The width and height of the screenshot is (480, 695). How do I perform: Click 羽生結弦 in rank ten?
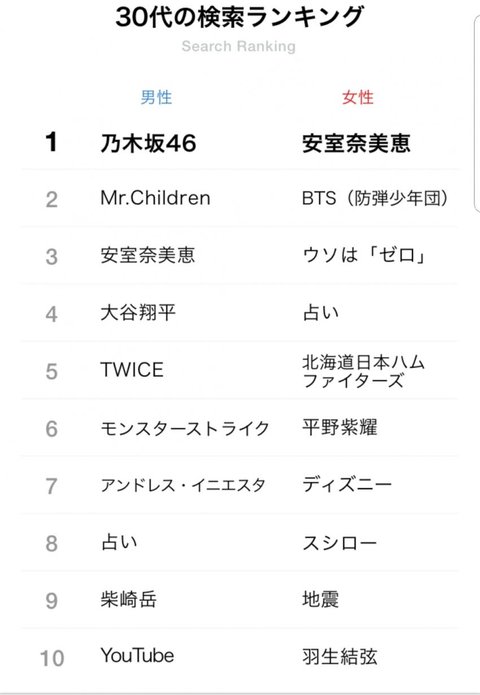340,656
